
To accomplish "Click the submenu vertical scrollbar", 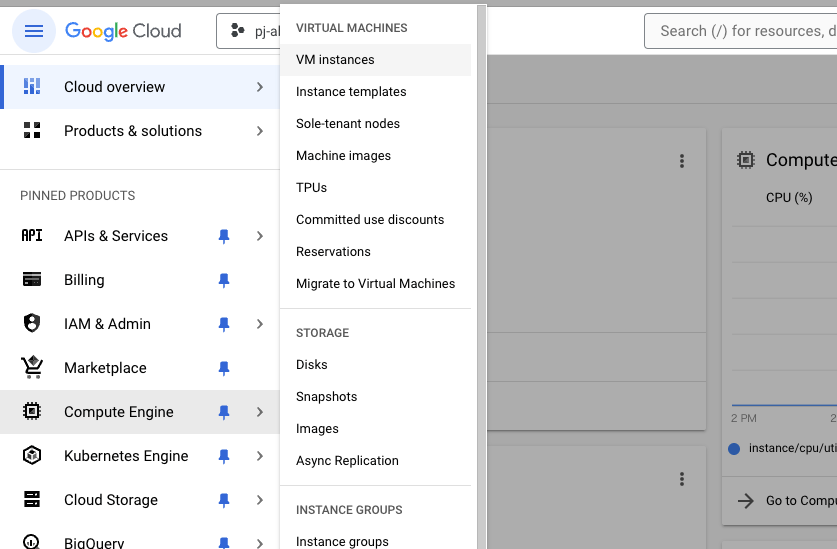I will [x=481, y=277].
